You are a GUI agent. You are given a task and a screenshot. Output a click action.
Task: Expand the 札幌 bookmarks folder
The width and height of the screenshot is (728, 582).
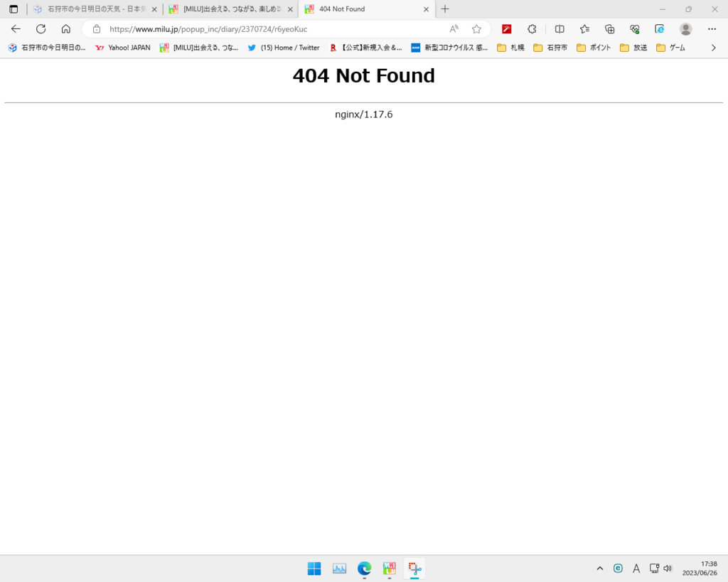click(x=510, y=48)
